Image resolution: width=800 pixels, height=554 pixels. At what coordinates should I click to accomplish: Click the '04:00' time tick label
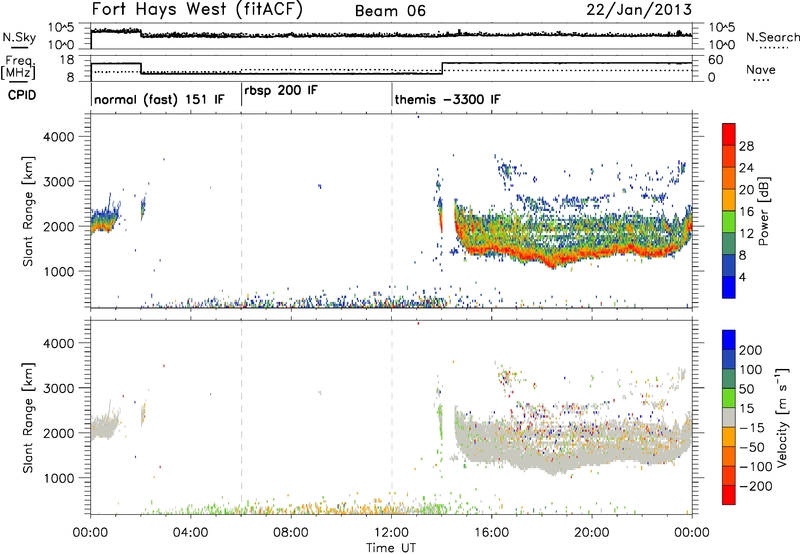[190, 533]
